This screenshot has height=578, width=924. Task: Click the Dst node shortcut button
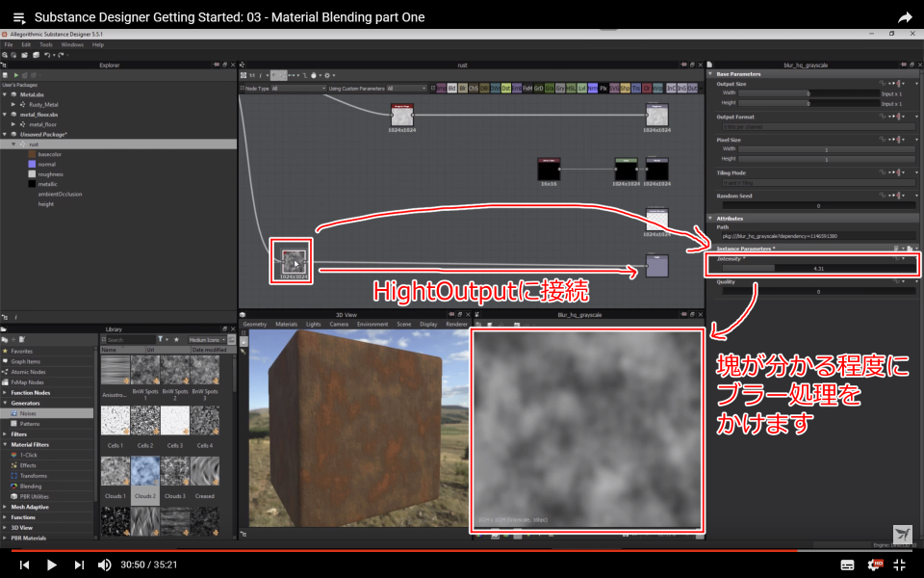point(505,89)
